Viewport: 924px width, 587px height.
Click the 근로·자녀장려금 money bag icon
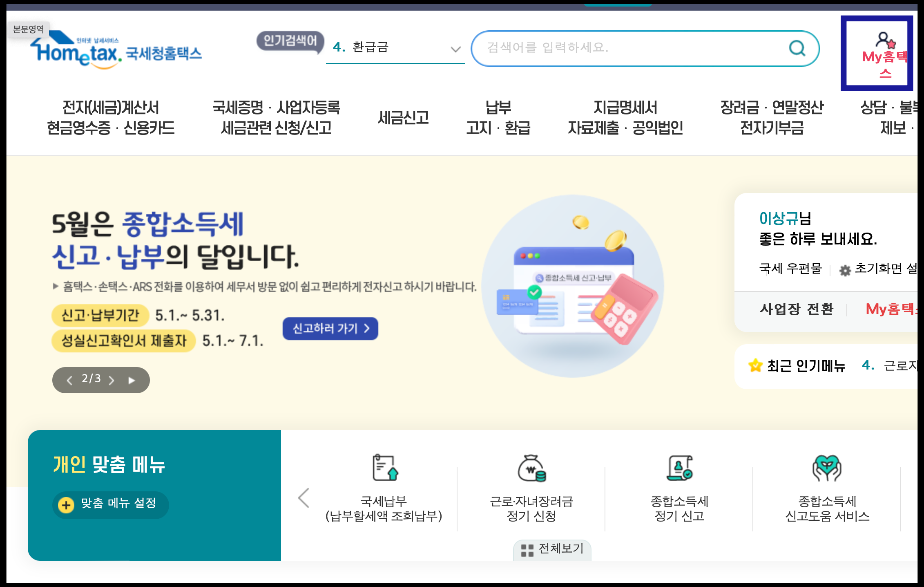[531, 468]
